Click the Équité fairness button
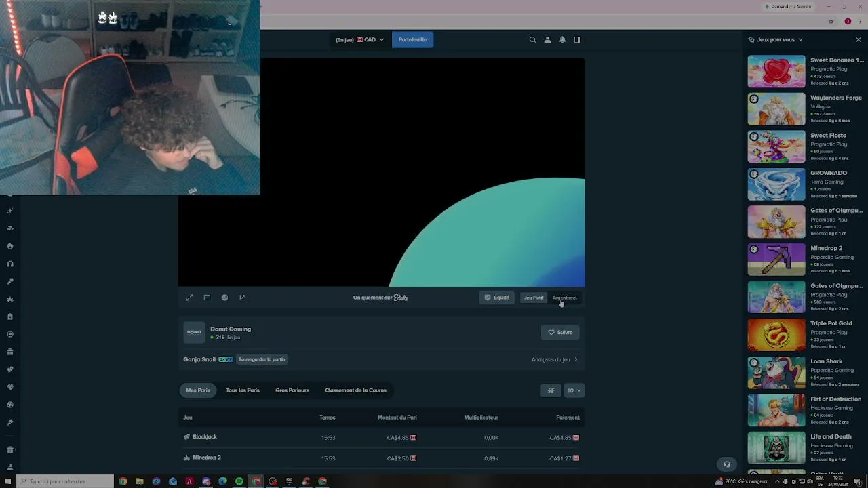This screenshot has height=488, width=868. coord(496,298)
